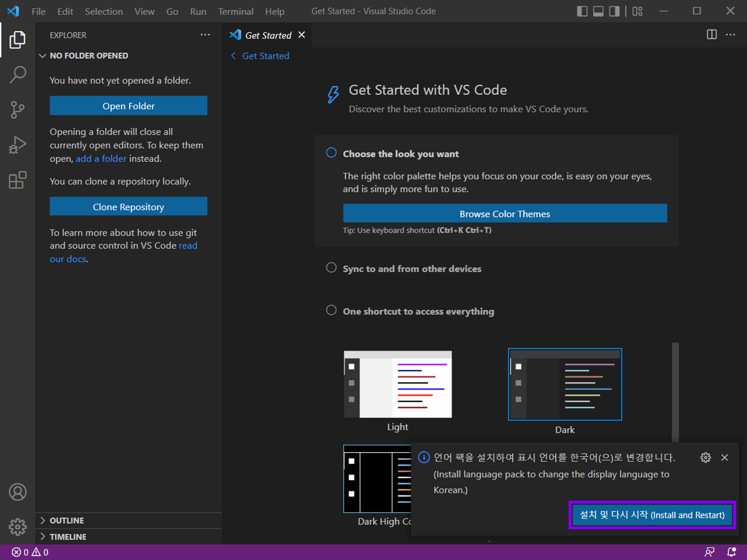Image resolution: width=747 pixels, height=560 pixels.
Task: Open the Accounts icon in activity bar
Action: click(x=18, y=492)
